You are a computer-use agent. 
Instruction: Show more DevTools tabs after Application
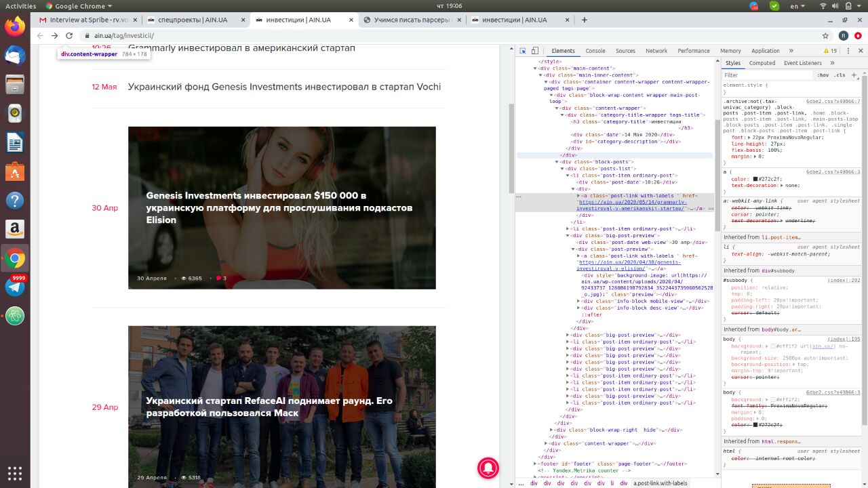tap(791, 51)
